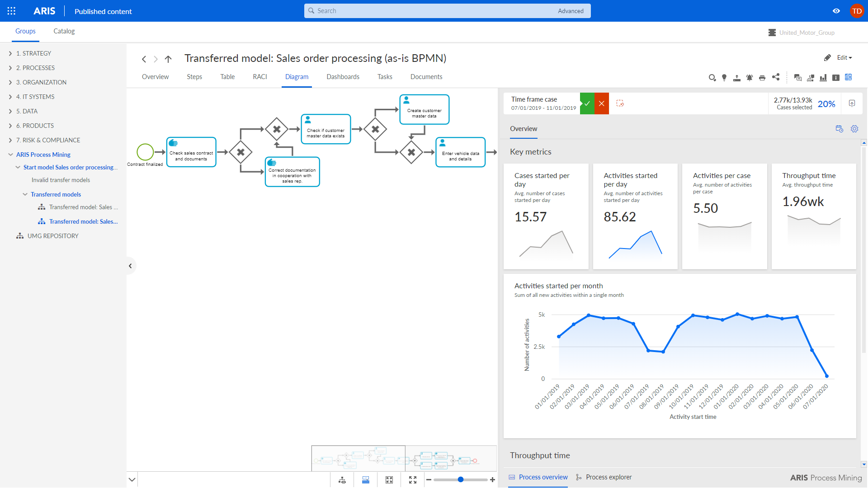Open the calendar clock time settings icon
This screenshot has width=868, height=488.
840,129
